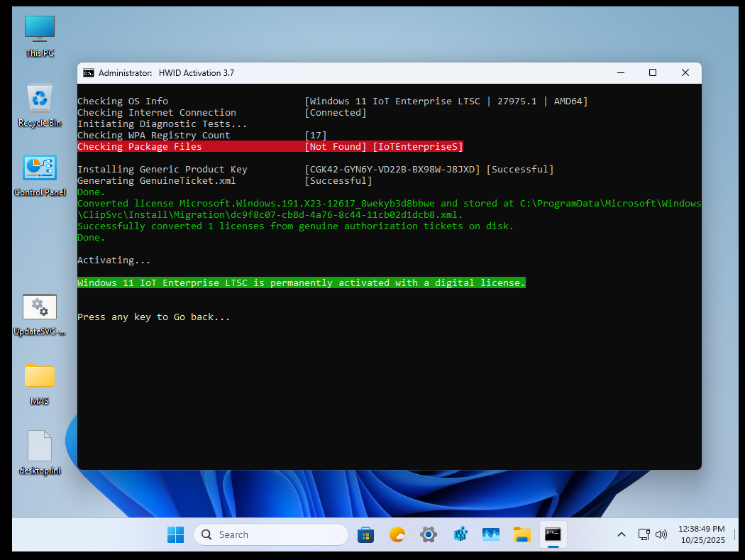745x560 pixels.
Task: Click the Initiating Diagnostic Tests line
Action: (x=162, y=124)
